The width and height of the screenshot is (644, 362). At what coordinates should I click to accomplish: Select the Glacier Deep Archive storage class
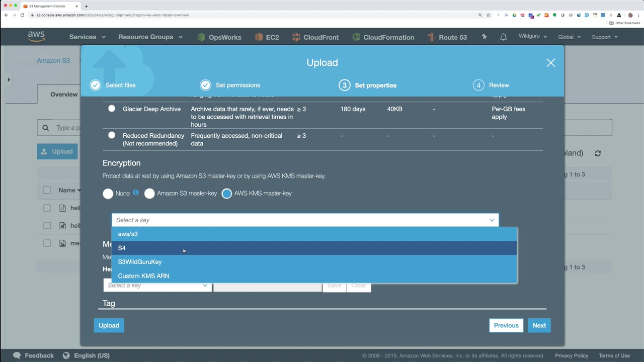tap(112, 109)
